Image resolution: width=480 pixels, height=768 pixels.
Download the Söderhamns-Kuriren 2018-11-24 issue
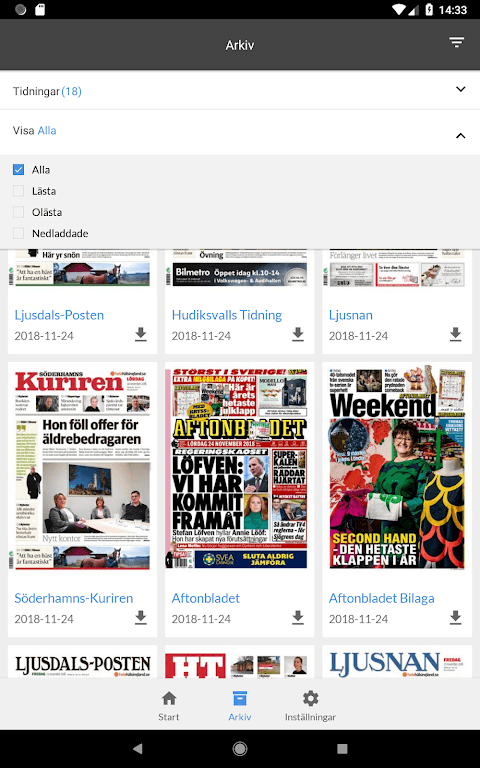pos(141,617)
